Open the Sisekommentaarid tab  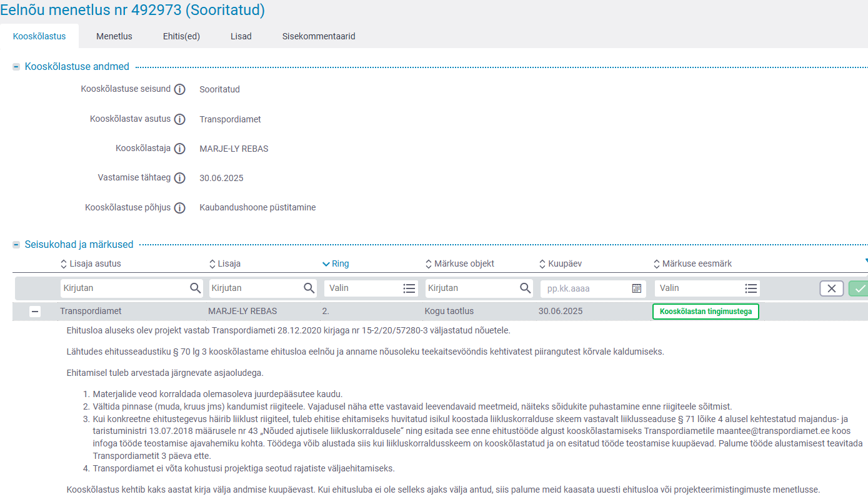tap(319, 36)
